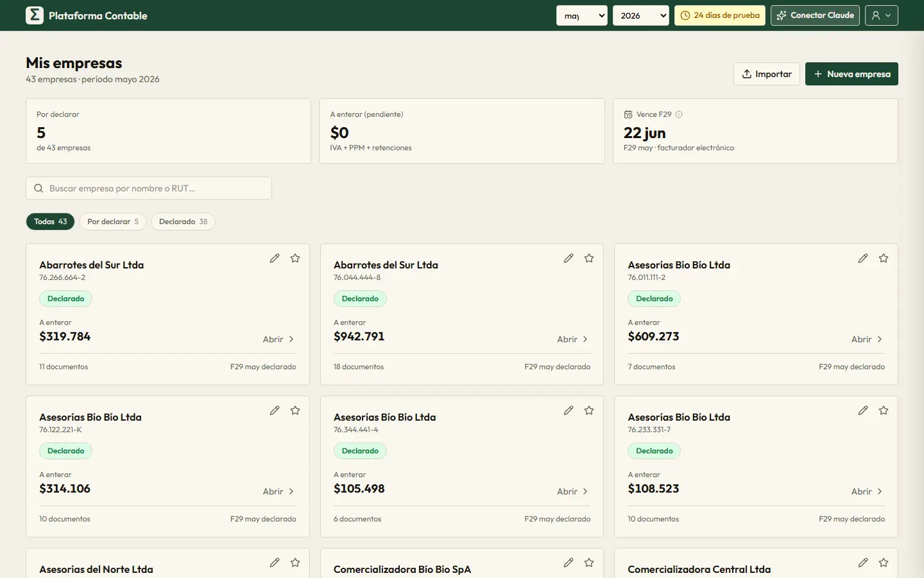
Task: Switch to the Declarado 38 filter
Action: (x=183, y=222)
